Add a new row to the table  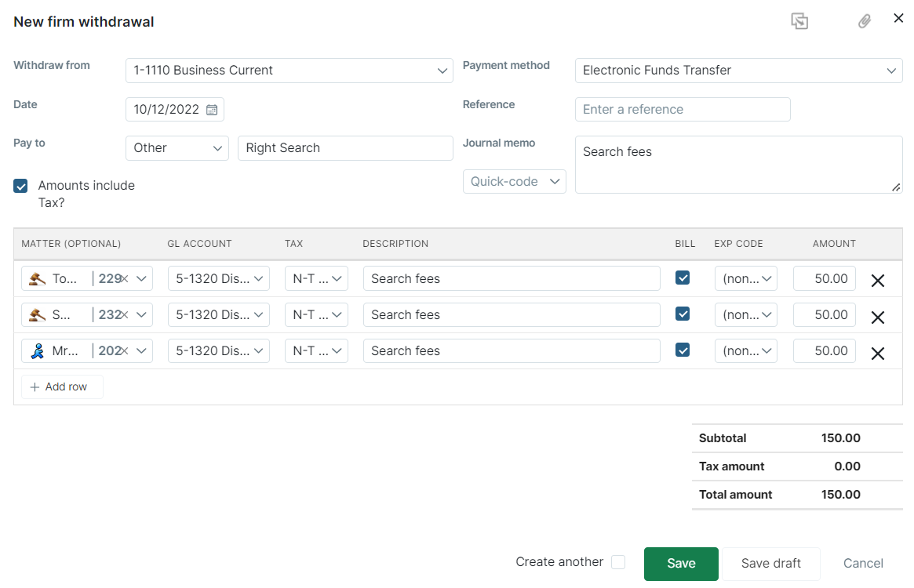point(62,387)
